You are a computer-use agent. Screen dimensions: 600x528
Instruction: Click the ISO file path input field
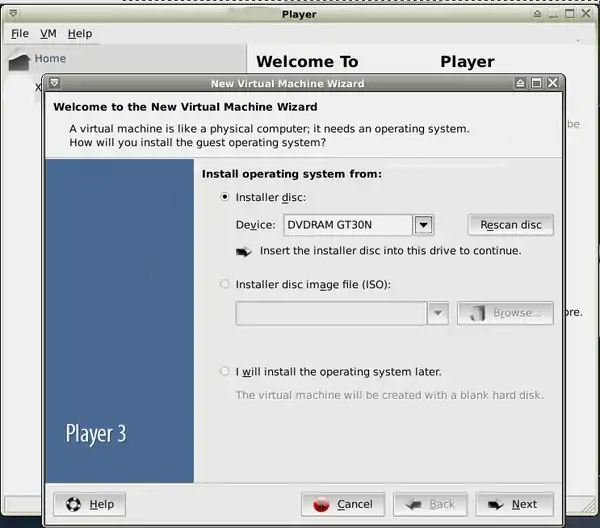pos(330,313)
